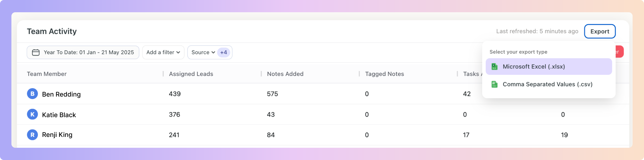Expand the Source filter dropdown
This screenshot has width=644, height=160.
point(203,52)
